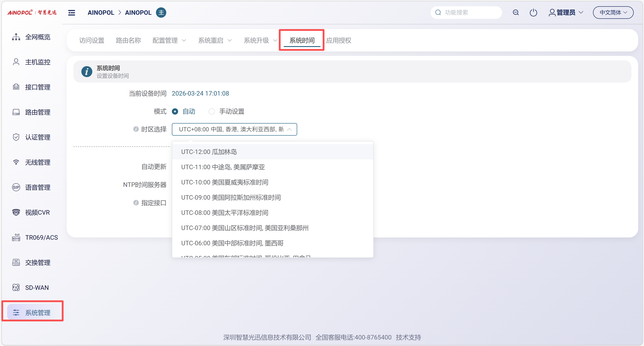Click the power logout icon

tap(533, 13)
